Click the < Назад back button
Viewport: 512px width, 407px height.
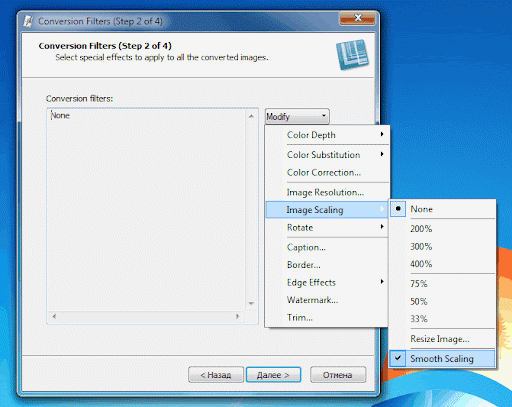point(216,375)
